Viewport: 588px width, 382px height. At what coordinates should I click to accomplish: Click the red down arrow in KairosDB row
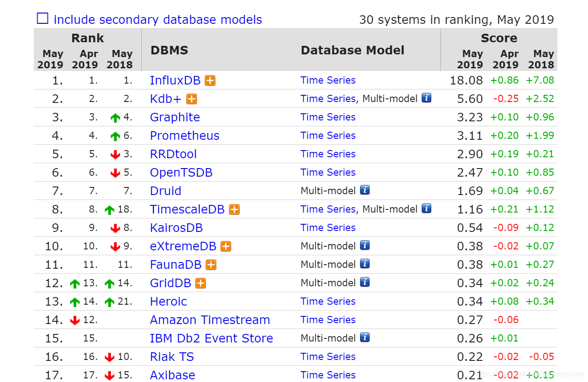tap(115, 228)
